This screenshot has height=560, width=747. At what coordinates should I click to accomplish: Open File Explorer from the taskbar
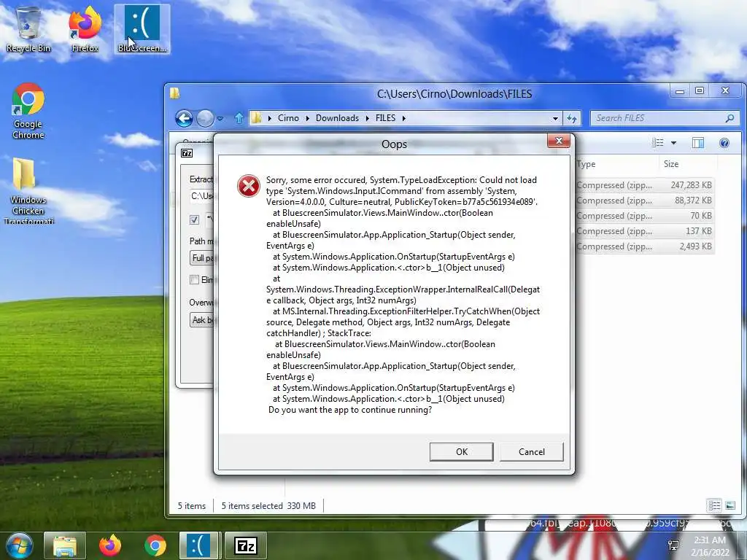(x=65, y=545)
